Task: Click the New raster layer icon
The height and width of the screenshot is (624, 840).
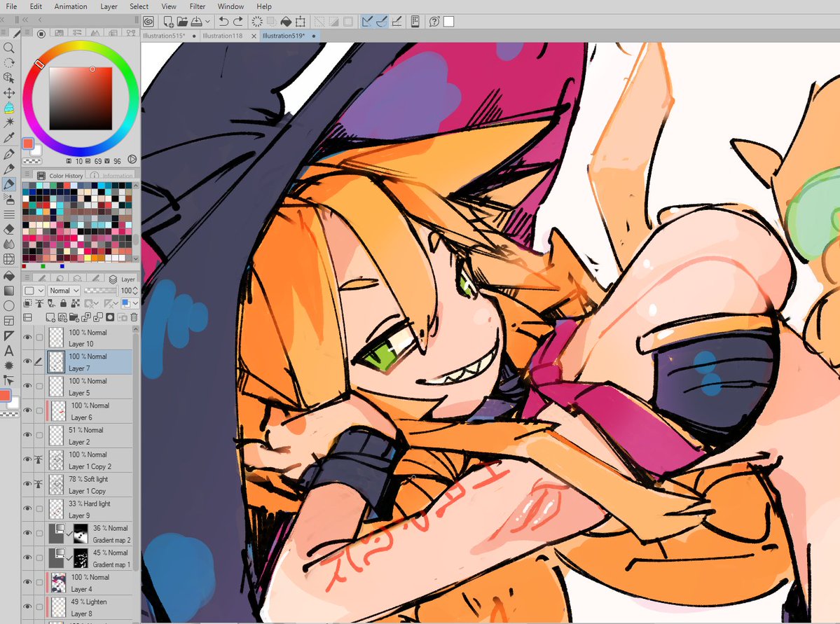Action: 50,317
